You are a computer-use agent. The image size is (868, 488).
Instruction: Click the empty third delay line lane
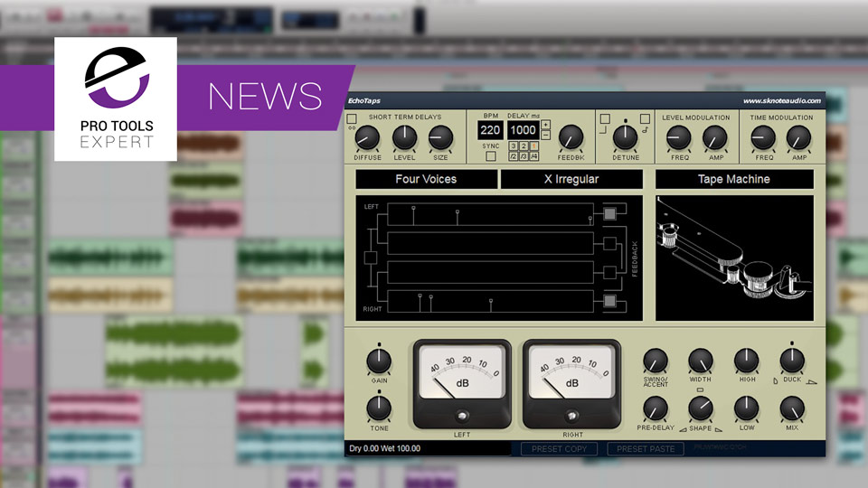(x=490, y=272)
